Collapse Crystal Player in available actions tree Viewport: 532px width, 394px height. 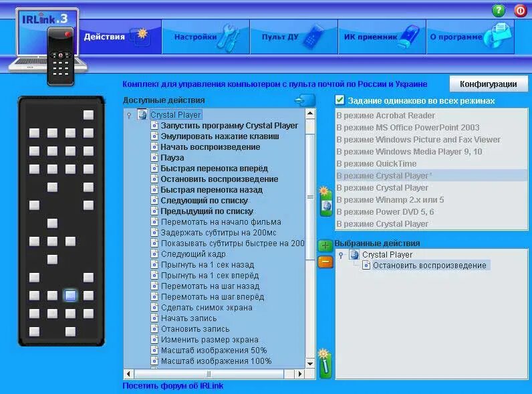129,115
